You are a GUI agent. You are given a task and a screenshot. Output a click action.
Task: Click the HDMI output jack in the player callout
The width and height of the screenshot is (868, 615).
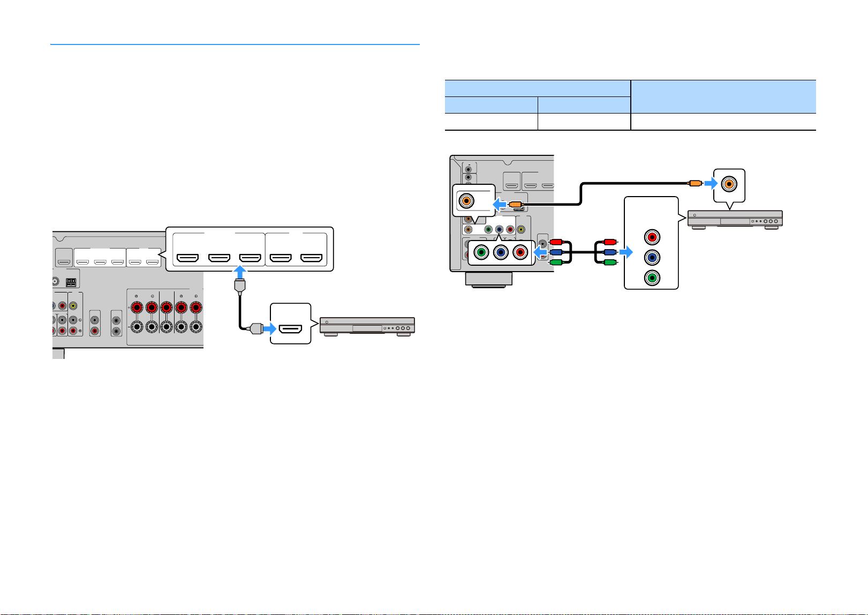pos(291,328)
